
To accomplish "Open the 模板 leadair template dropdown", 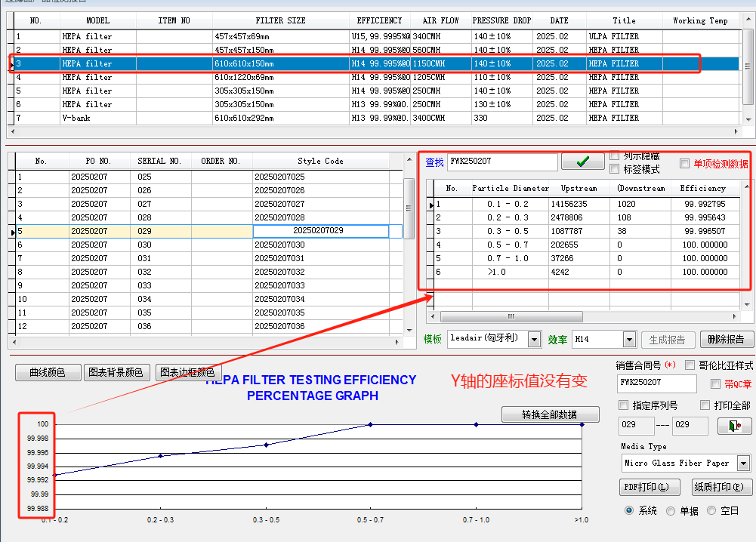I will pyautogui.click(x=534, y=339).
